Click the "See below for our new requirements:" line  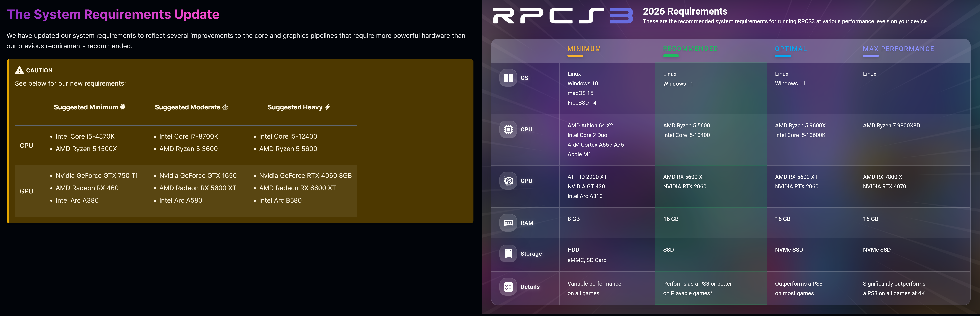pos(70,83)
